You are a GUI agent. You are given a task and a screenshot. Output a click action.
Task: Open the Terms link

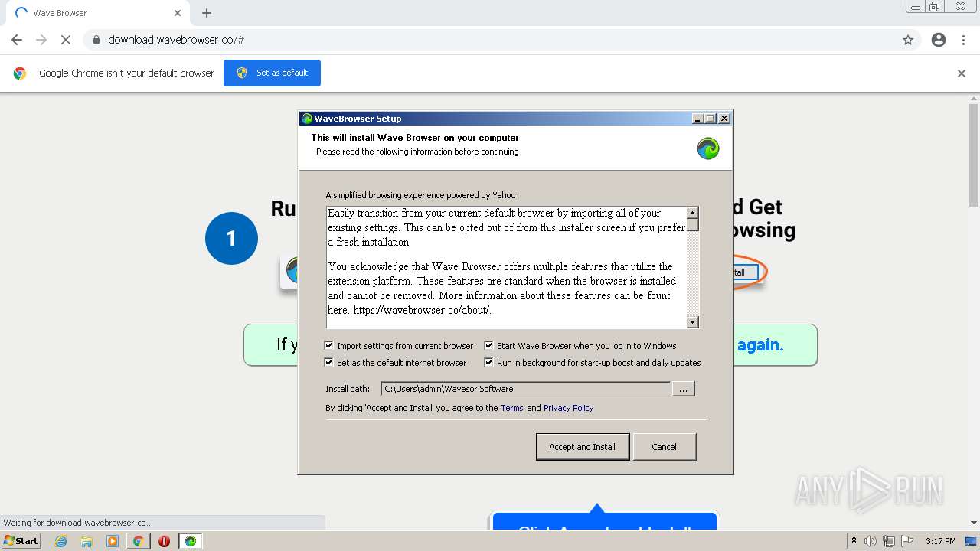512,408
